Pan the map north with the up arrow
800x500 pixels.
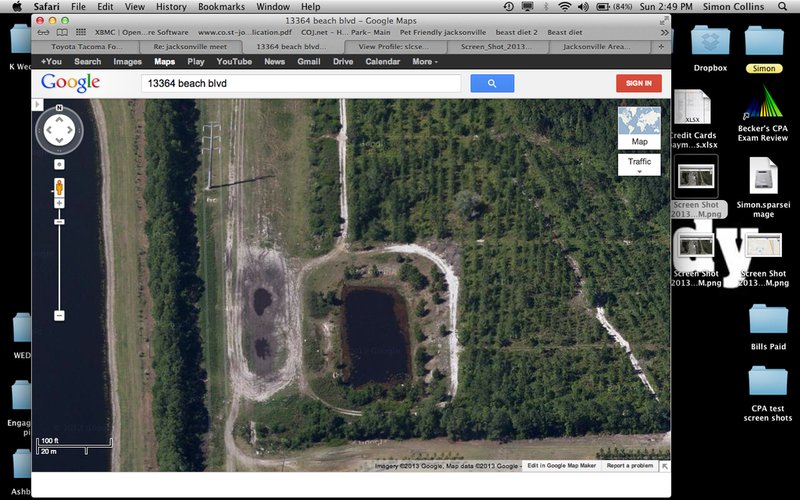[59, 120]
